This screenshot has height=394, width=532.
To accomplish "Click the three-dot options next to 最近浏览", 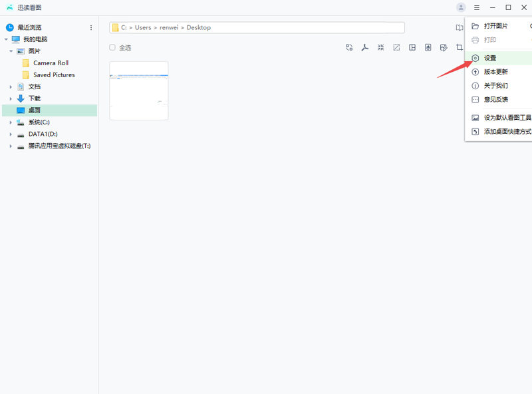I will [x=91, y=27].
